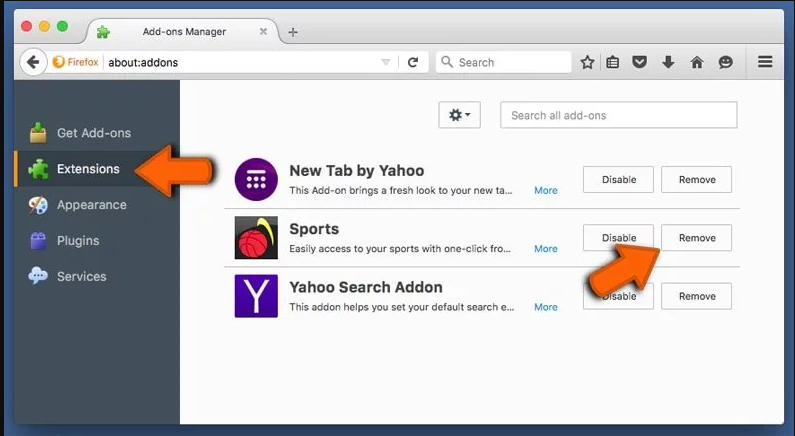This screenshot has height=436, width=795.
Task: Disable the New Tab by Yahoo extension
Action: pos(619,179)
